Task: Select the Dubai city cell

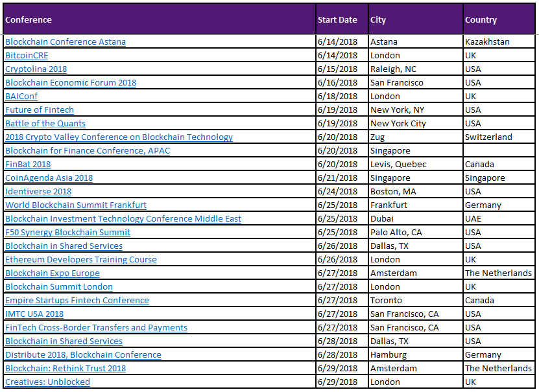Action: 416,219
